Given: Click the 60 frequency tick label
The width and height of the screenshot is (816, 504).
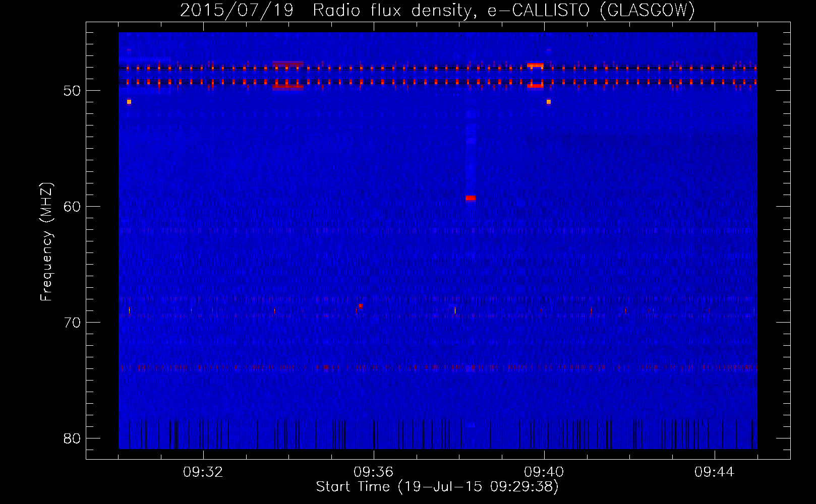Looking at the screenshot, I should click(x=72, y=207).
